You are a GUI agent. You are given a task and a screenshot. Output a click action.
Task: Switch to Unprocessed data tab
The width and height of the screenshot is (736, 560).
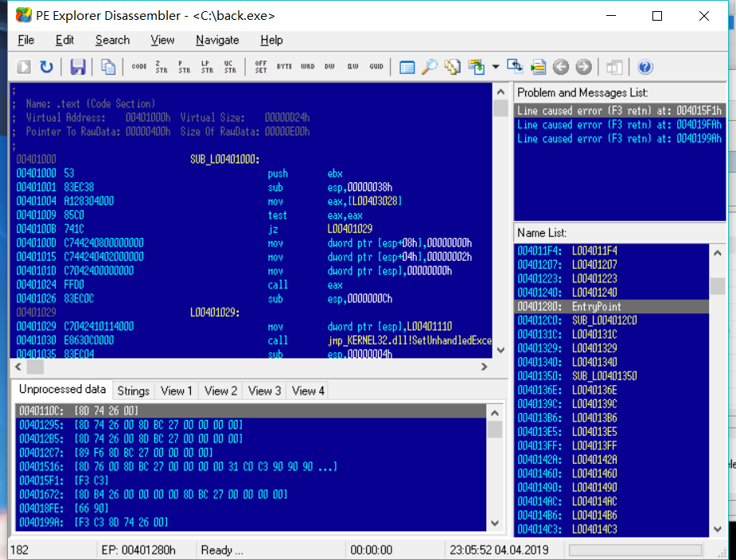pyautogui.click(x=62, y=390)
